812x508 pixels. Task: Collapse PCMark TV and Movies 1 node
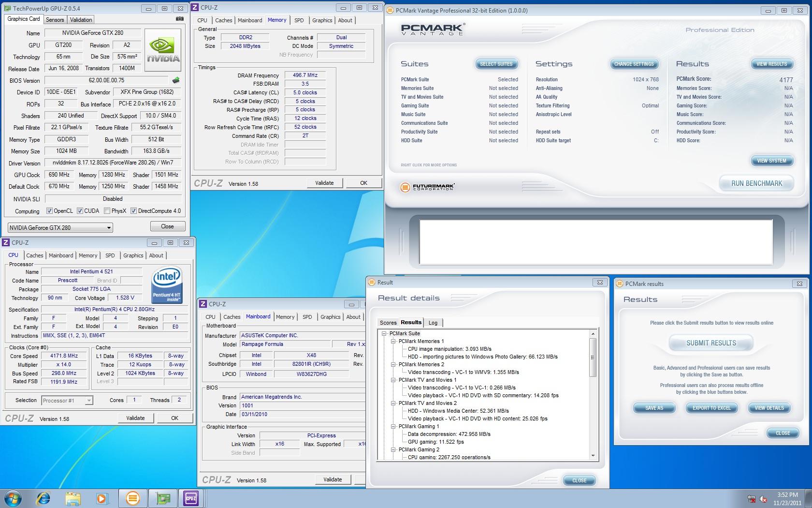(393, 380)
